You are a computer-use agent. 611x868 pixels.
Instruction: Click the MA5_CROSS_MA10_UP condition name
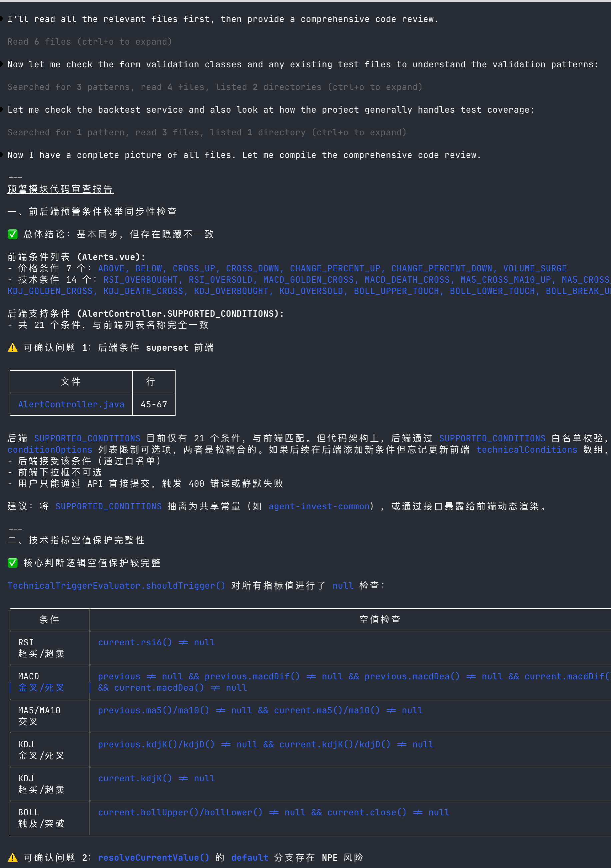506,280
